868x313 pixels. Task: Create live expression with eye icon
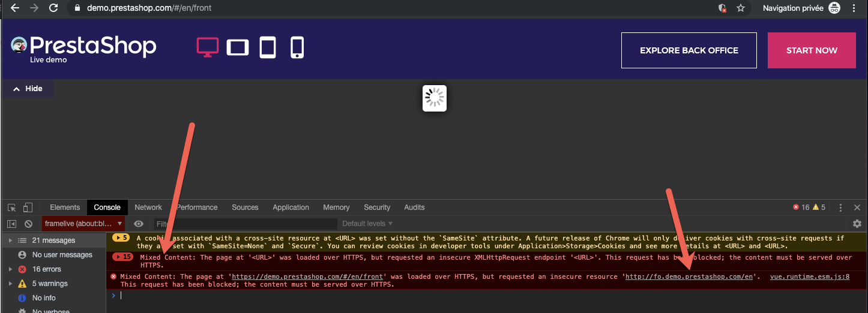[139, 224]
